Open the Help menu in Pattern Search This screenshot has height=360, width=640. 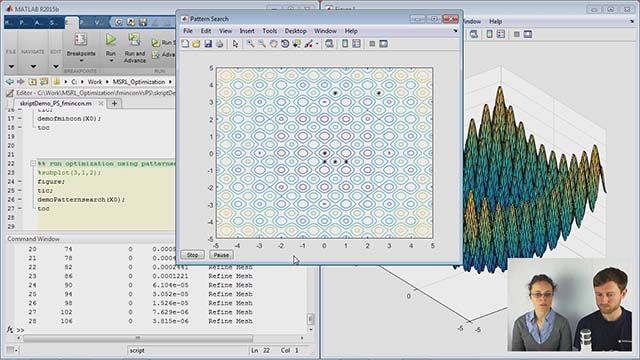pyautogui.click(x=351, y=31)
